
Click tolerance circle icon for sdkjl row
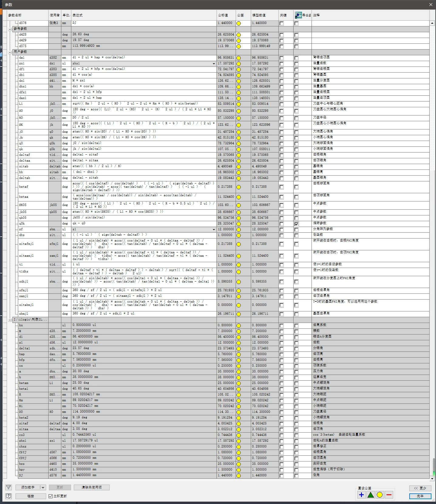coord(239,282)
